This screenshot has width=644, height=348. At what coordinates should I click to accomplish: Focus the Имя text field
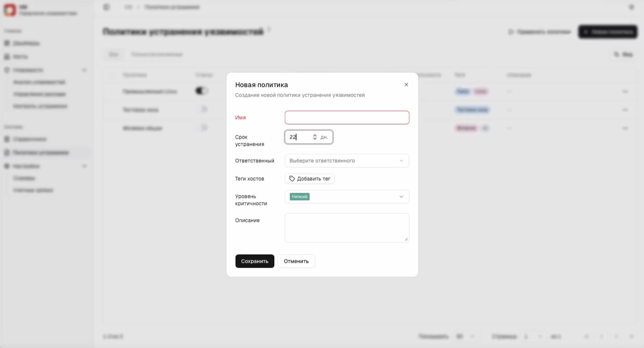pyautogui.click(x=347, y=118)
